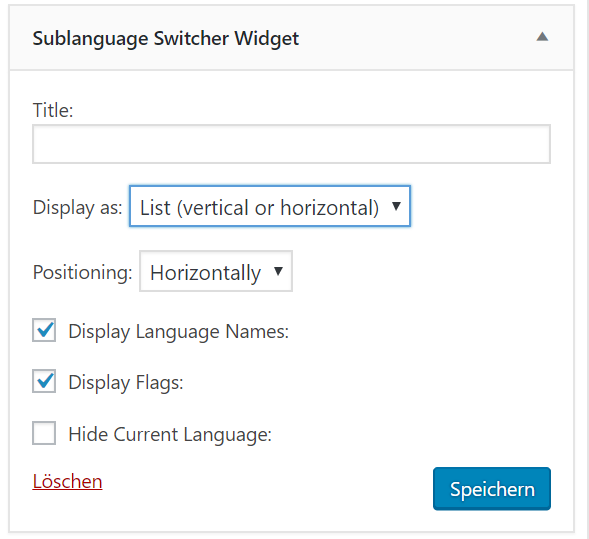The image size is (589, 539).
Task: Focus the Title text input field
Action: click(x=291, y=144)
